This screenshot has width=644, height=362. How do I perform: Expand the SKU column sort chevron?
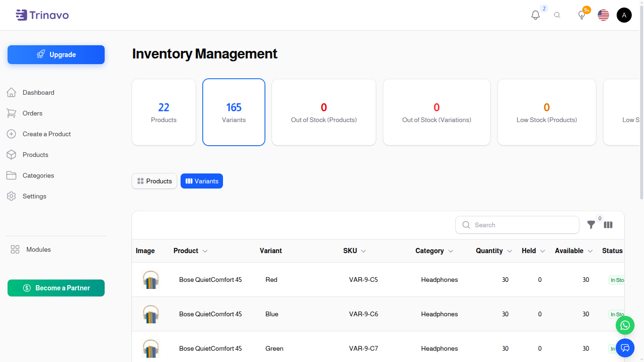pos(363,251)
